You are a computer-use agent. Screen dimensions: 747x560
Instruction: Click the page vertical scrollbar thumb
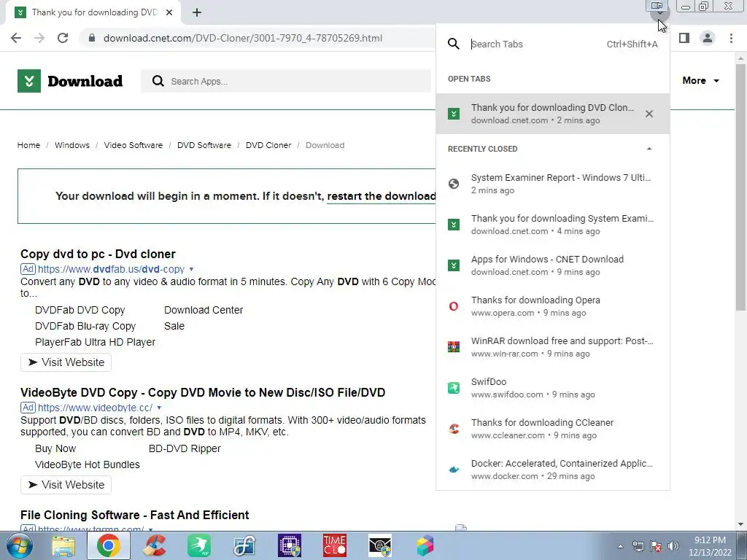[x=740, y=186]
